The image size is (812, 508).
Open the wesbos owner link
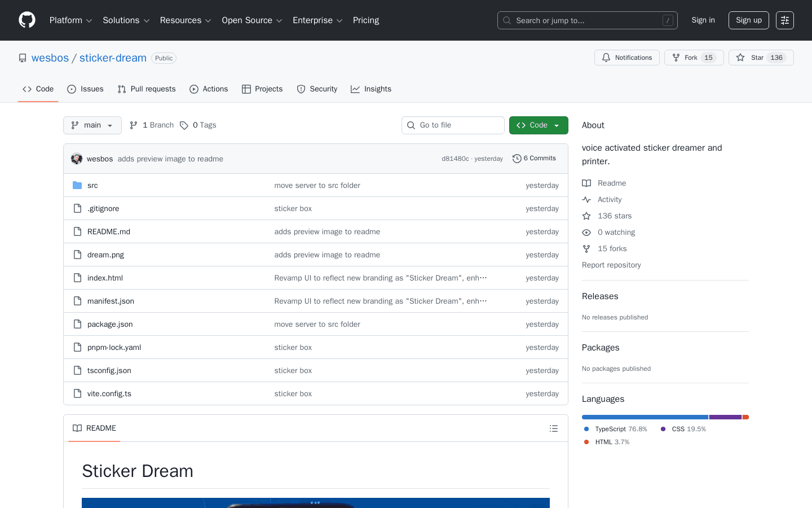point(50,58)
